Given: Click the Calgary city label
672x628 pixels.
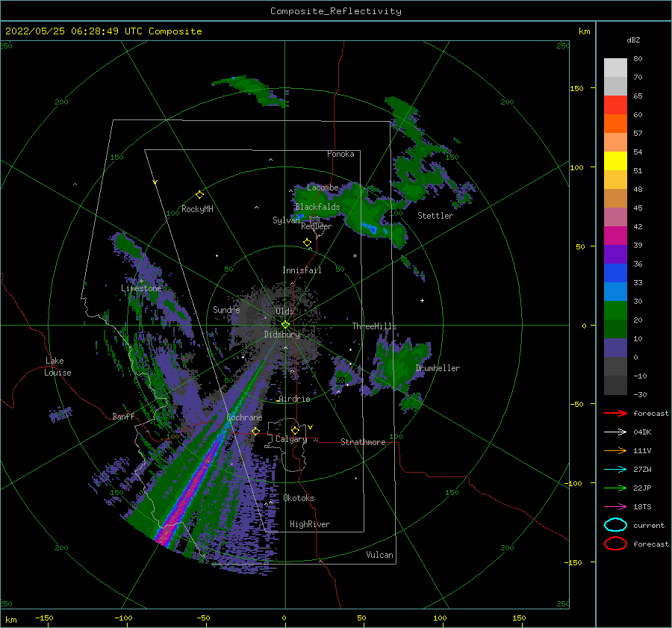Looking at the screenshot, I should (x=291, y=439).
